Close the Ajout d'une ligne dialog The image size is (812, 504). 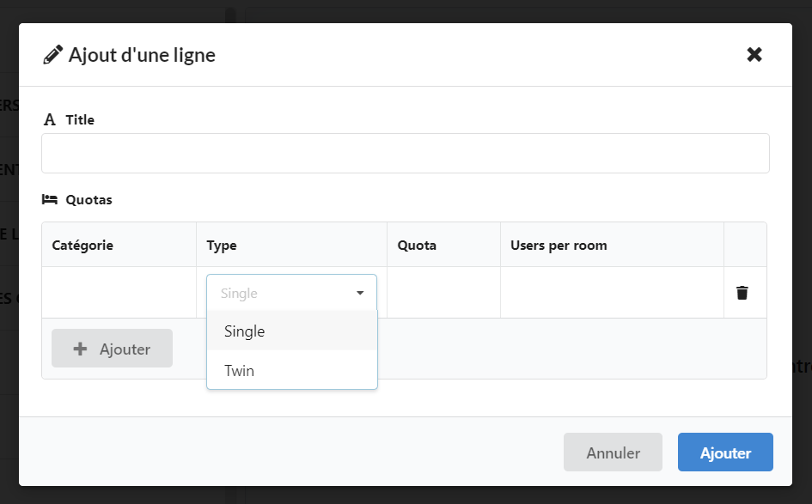[x=754, y=55]
